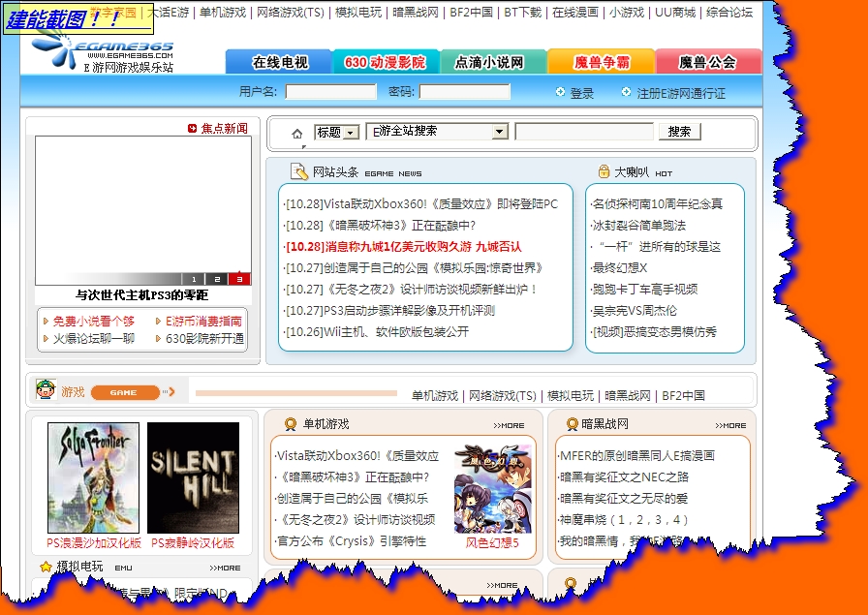Click the red 焦点新闻 icon
The width and height of the screenshot is (868, 615).
pyautogui.click(x=192, y=129)
